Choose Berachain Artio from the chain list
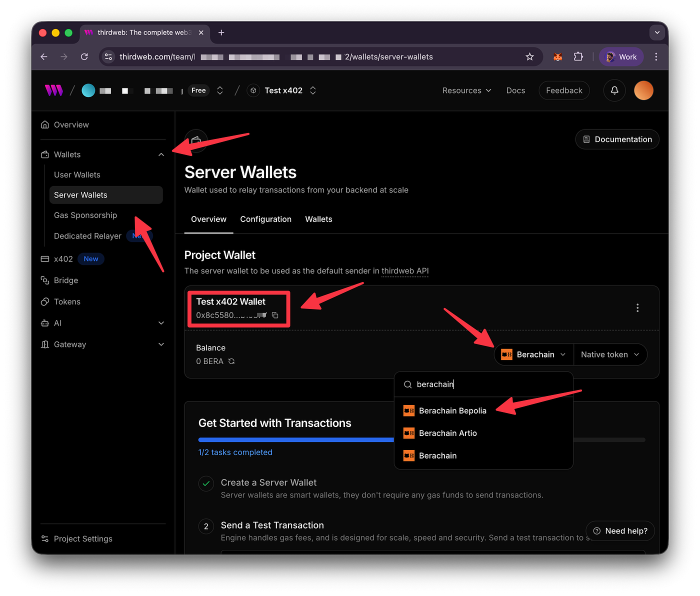The width and height of the screenshot is (700, 596). click(x=483, y=433)
